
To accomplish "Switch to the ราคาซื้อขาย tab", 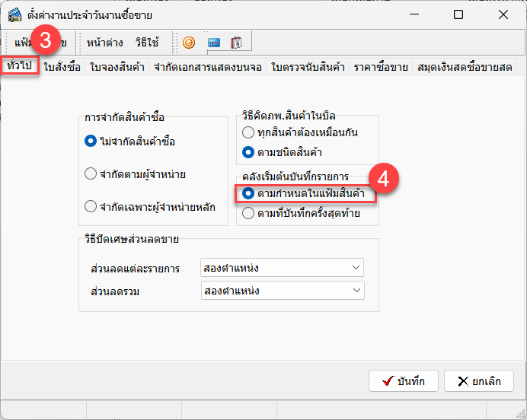I will [380, 67].
